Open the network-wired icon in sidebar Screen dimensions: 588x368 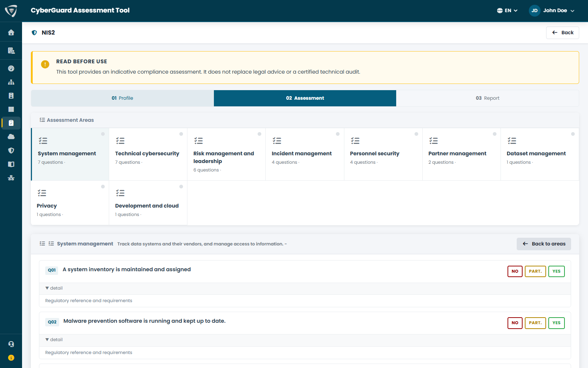point(11,178)
